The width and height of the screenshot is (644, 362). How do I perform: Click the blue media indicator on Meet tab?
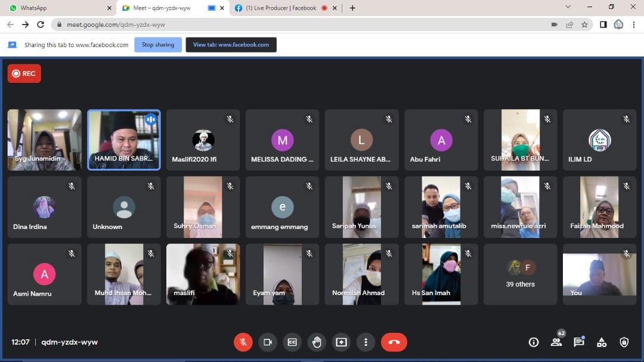pyautogui.click(x=212, y=8)
